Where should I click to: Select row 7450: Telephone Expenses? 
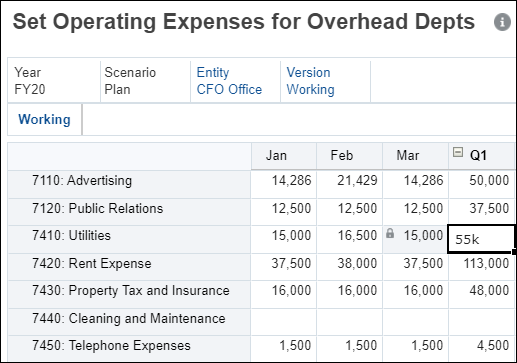(129, 348)
